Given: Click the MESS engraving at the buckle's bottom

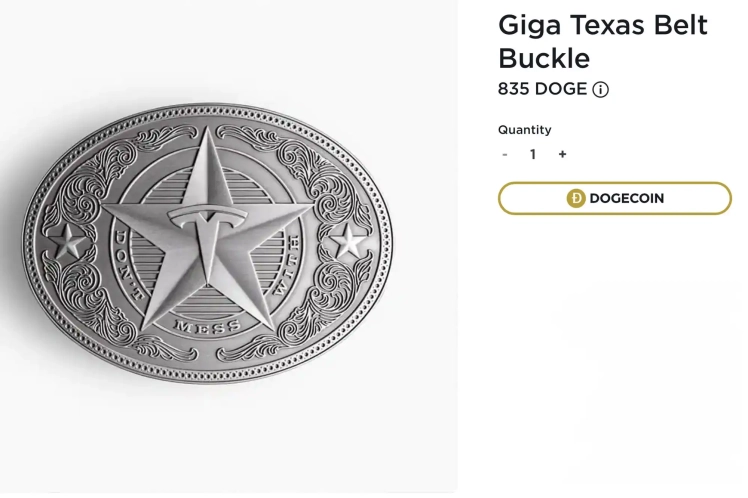Looking at the screenshot, I should (206, 327).
